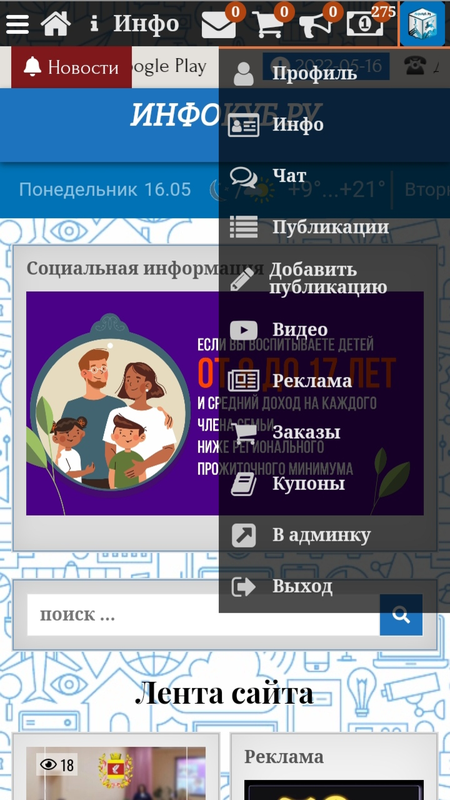The image size is (450, 800).
Task: Focus the поиск search input field
Action: [x=204, y=615]
